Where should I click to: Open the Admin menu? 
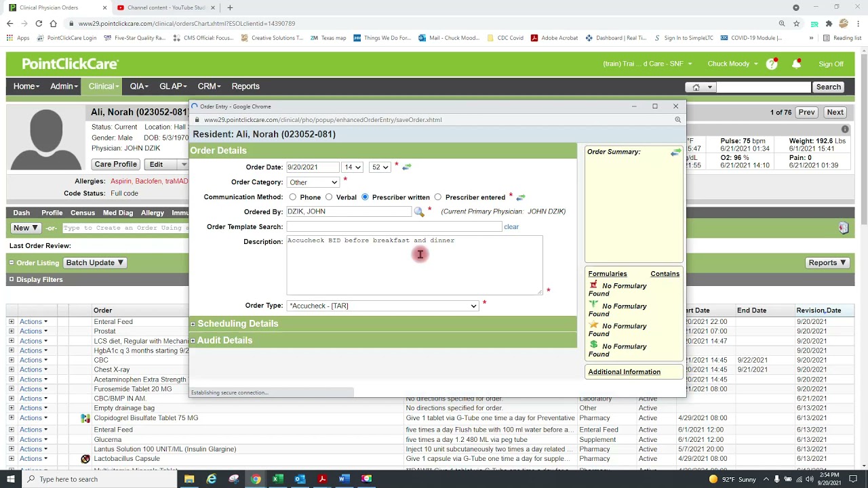tap(64, 87)
